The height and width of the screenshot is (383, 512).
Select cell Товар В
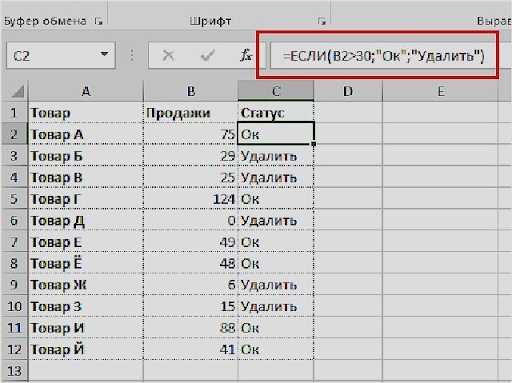coord(86,177)
